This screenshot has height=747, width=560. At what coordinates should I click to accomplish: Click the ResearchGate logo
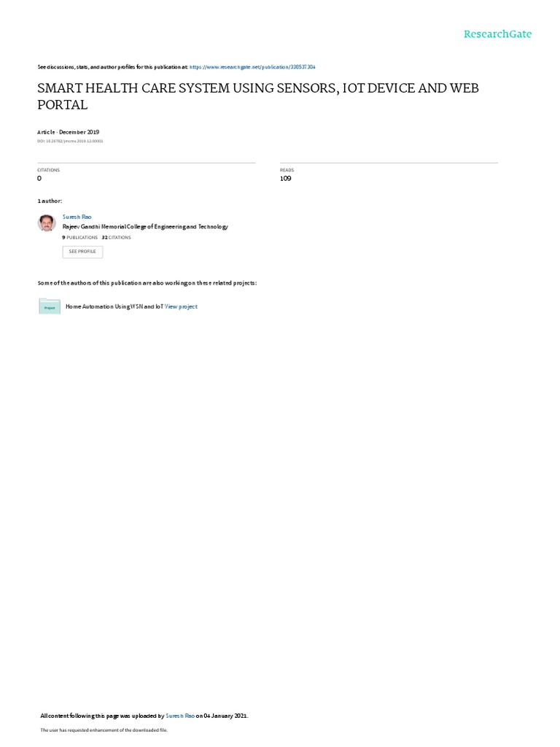coord(497,34)
